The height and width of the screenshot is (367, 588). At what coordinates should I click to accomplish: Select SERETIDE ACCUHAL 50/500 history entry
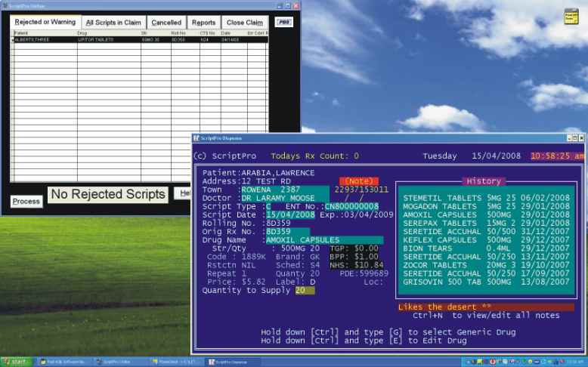[487, 232]
